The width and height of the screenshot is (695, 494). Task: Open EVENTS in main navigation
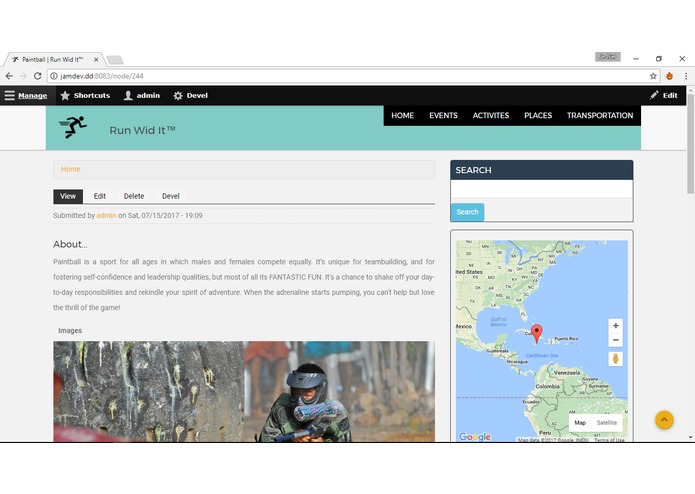coord(443,116)
